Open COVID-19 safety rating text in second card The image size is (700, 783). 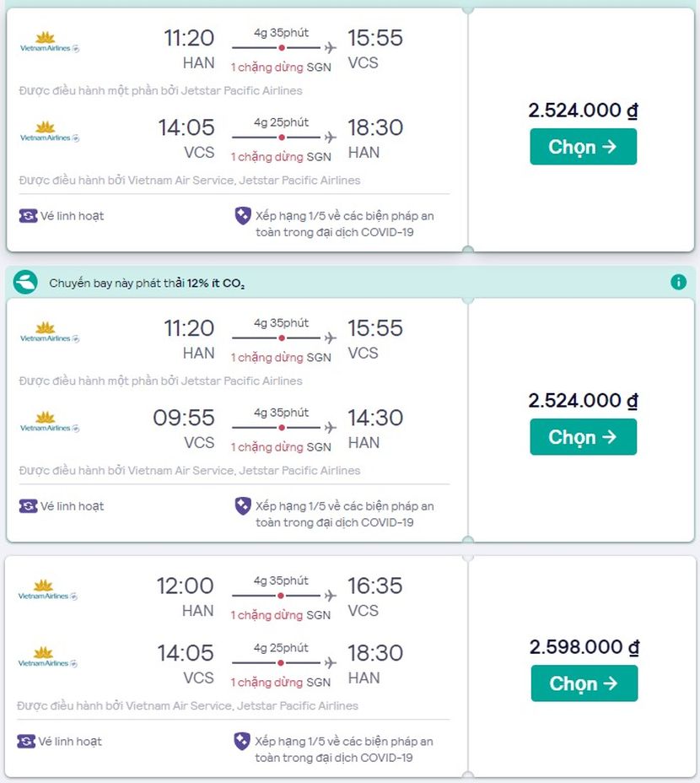344,515
